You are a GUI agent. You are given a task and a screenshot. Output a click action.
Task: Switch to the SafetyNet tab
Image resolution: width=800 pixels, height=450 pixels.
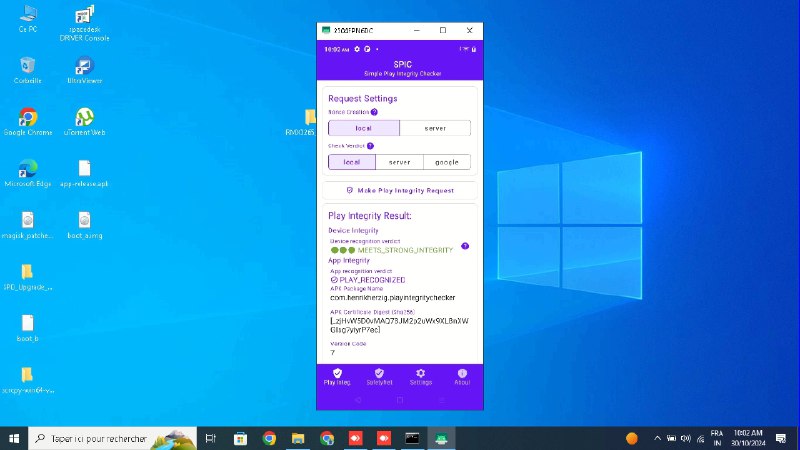click(x=379, y=377)
